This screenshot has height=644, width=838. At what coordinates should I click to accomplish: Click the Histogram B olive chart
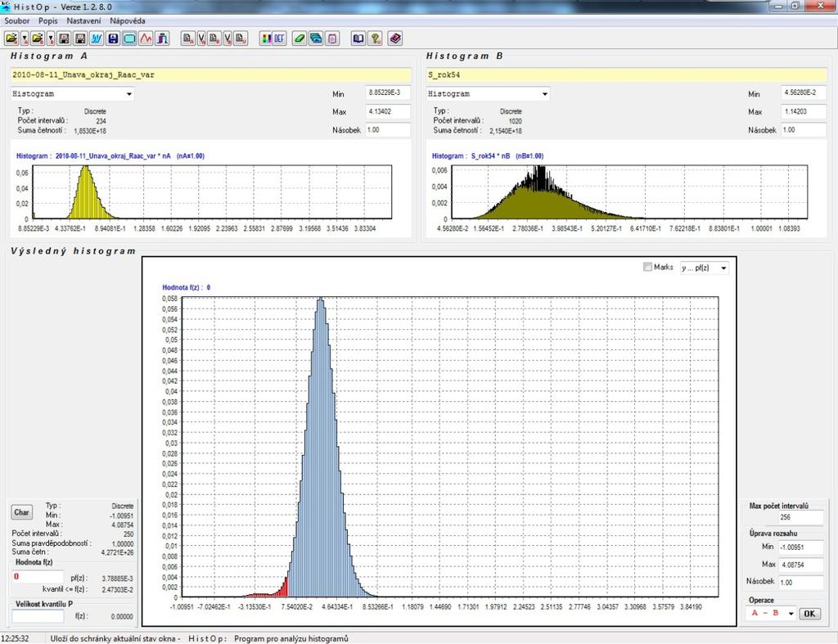[x=629, y=191]
